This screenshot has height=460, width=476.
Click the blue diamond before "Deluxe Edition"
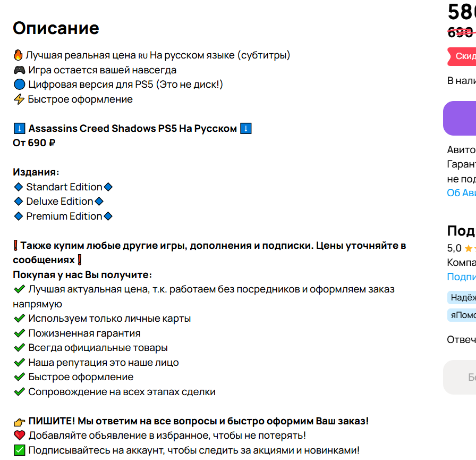tap(19, 202)
